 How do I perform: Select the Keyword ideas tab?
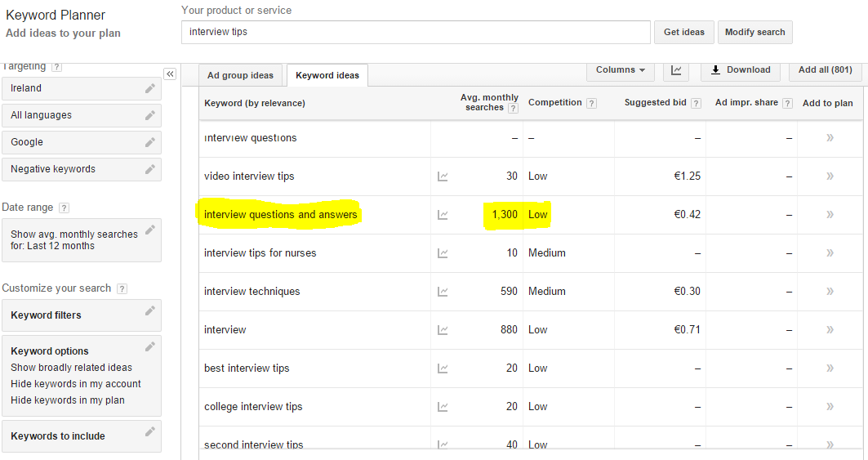(327, 75)
